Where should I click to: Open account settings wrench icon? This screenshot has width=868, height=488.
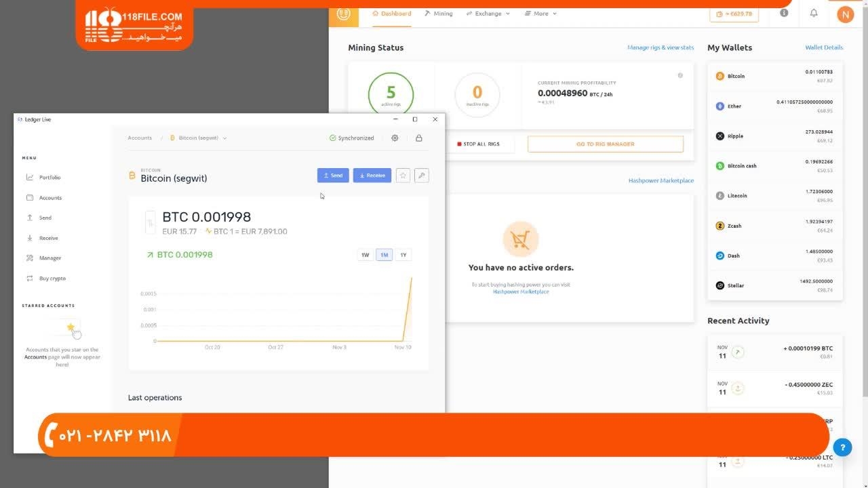tap(421, 176)
